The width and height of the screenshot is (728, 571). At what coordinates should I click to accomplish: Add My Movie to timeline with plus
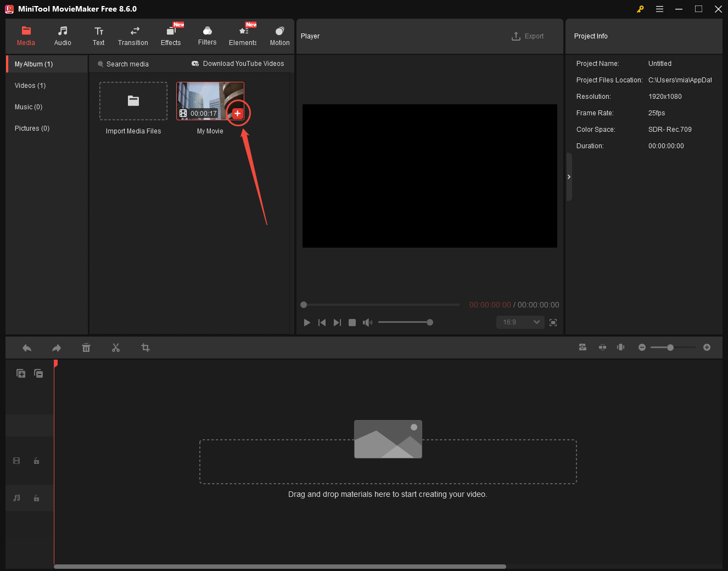[237, 113]
